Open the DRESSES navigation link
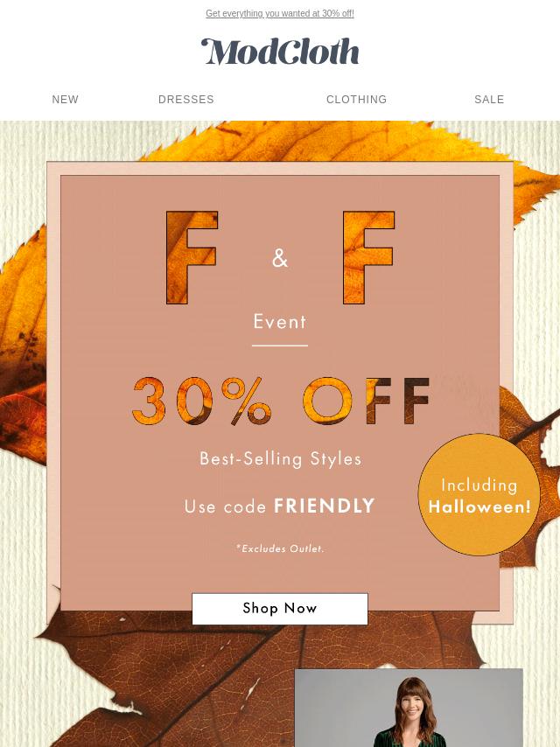This screenshot has height=747, width=560. coord(185,99)
